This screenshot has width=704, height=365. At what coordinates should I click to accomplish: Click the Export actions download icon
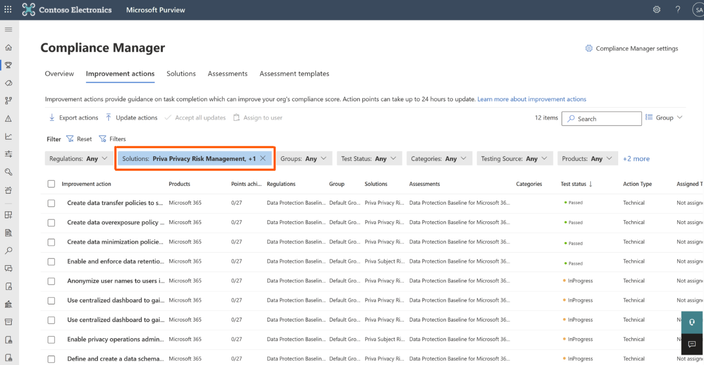pos(52,118)
